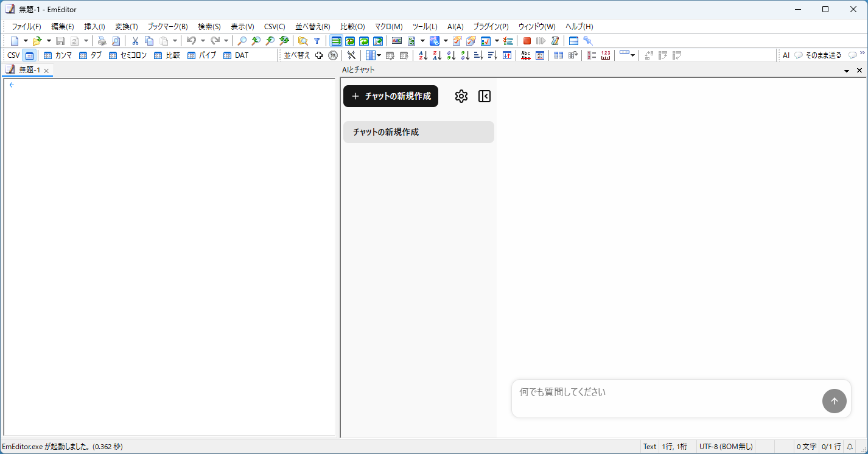Open the dropdown beside the checklist icon
This screenshot has width=868, height=454.
pos(497,41)
